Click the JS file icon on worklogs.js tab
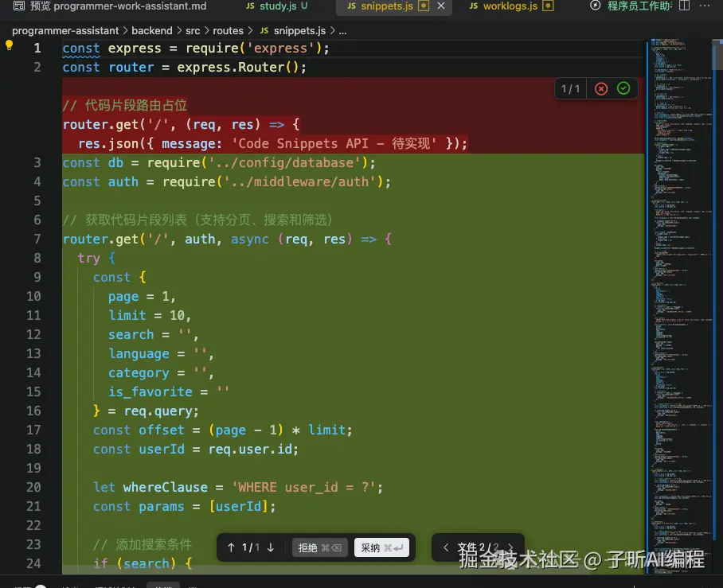 point(474,6)
